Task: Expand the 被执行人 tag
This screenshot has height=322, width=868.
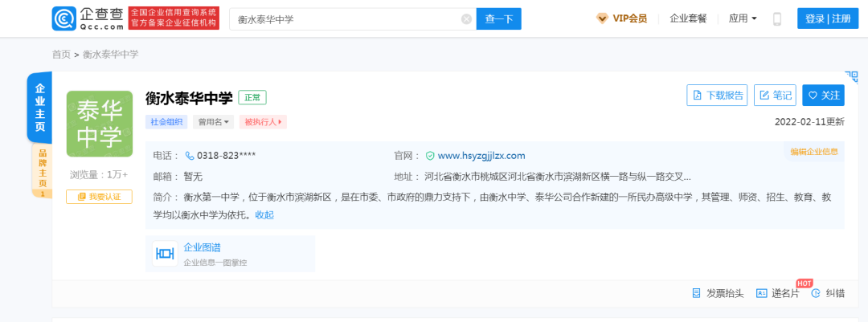Action: pos(263,122)
